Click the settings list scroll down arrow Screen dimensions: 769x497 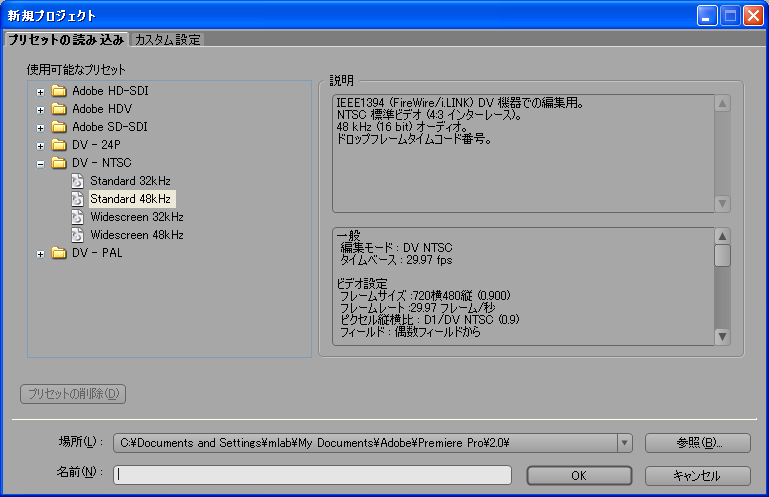click(722, 337)
